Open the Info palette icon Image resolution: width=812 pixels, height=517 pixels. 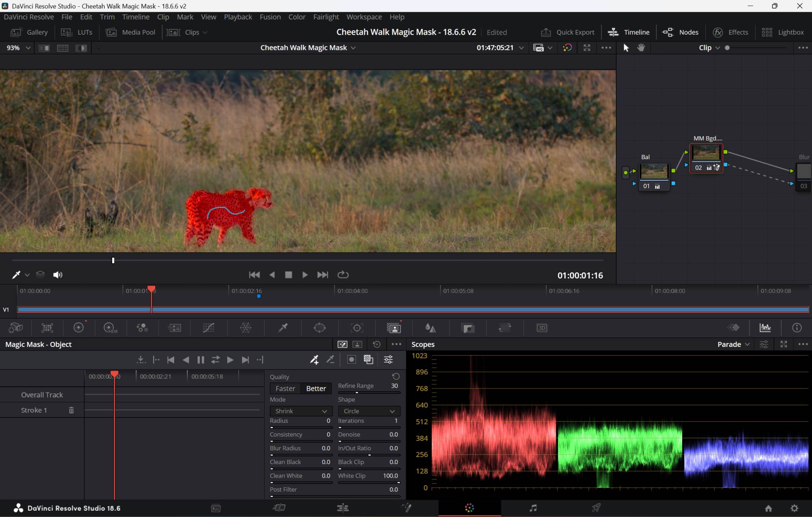(x=797, y=328)
